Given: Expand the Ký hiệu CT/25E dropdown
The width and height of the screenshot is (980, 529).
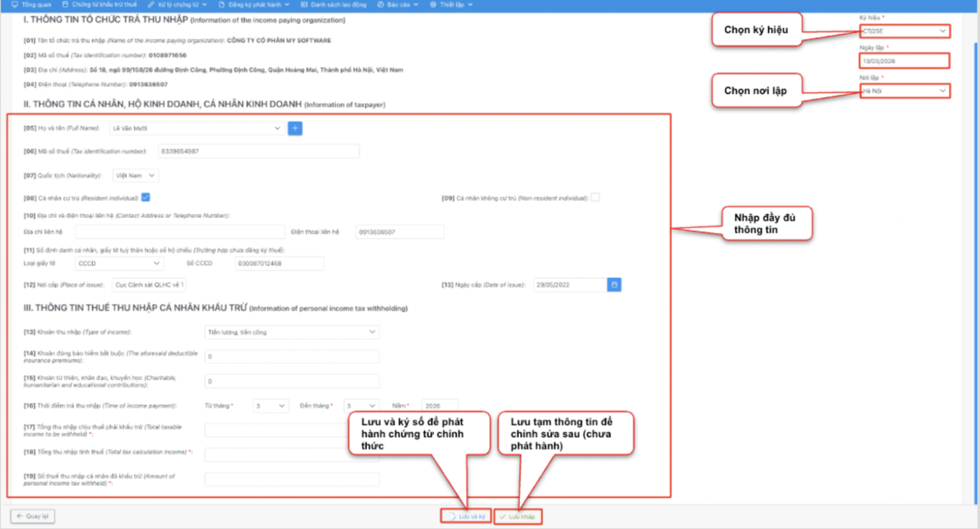Looking at the screenshot, I should click(904, 31).
